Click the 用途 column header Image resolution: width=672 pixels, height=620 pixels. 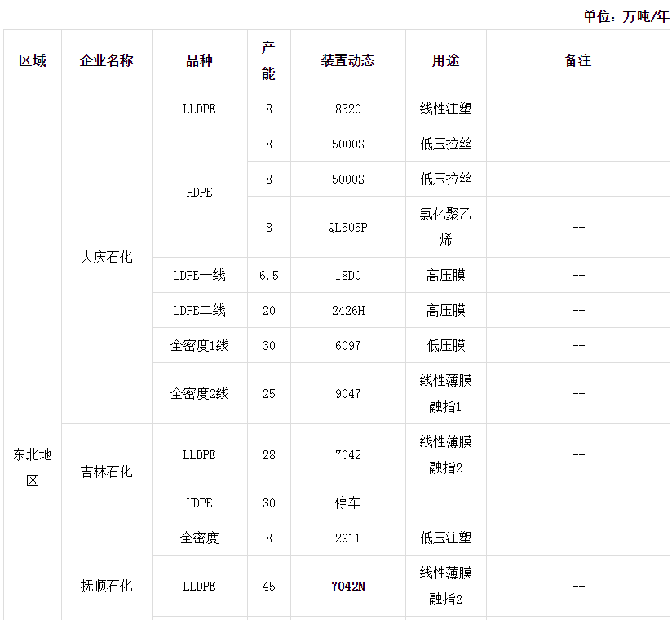point(446,60)
